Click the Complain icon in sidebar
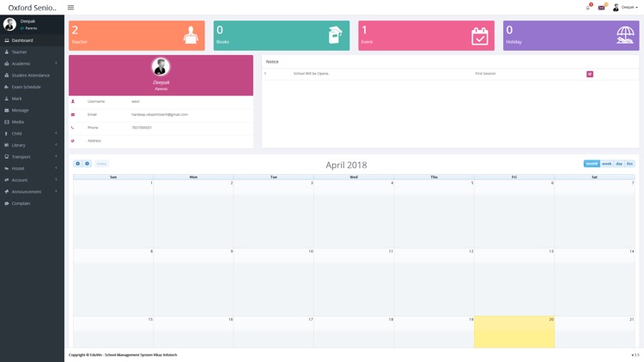The height and width of the screenshot is (362, 644). [x=7, y=203]
